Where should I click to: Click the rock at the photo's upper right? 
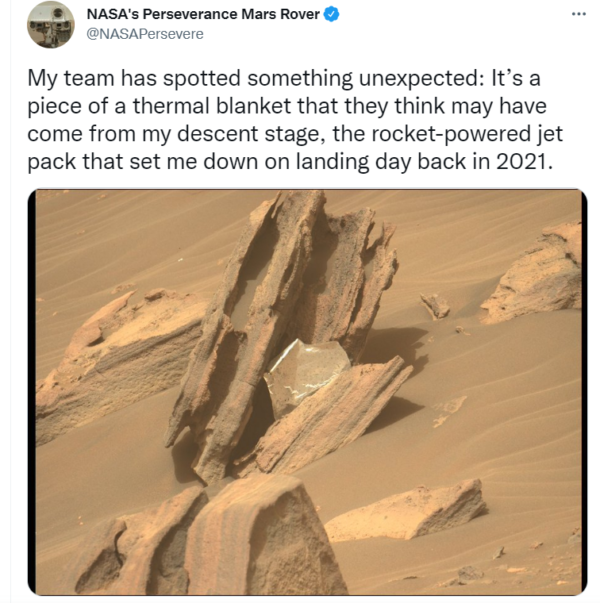click(535, 275)
